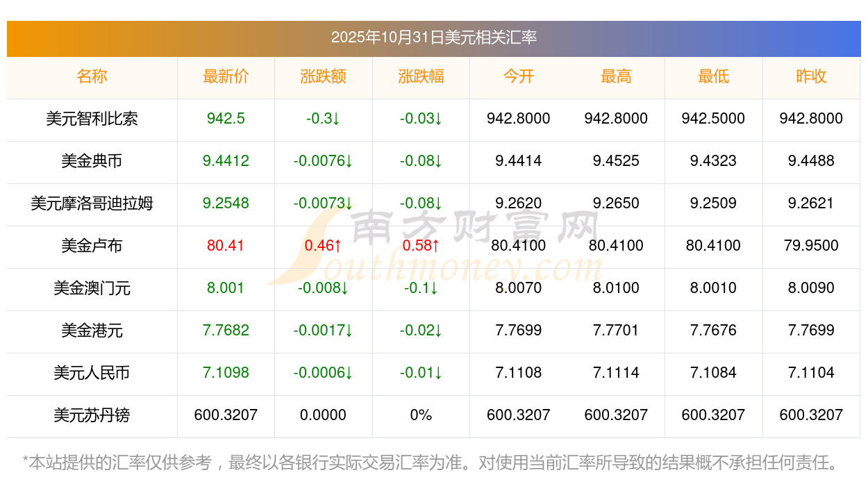
Task: Click change amount -0.0073↓
Action: click(324, 203)
